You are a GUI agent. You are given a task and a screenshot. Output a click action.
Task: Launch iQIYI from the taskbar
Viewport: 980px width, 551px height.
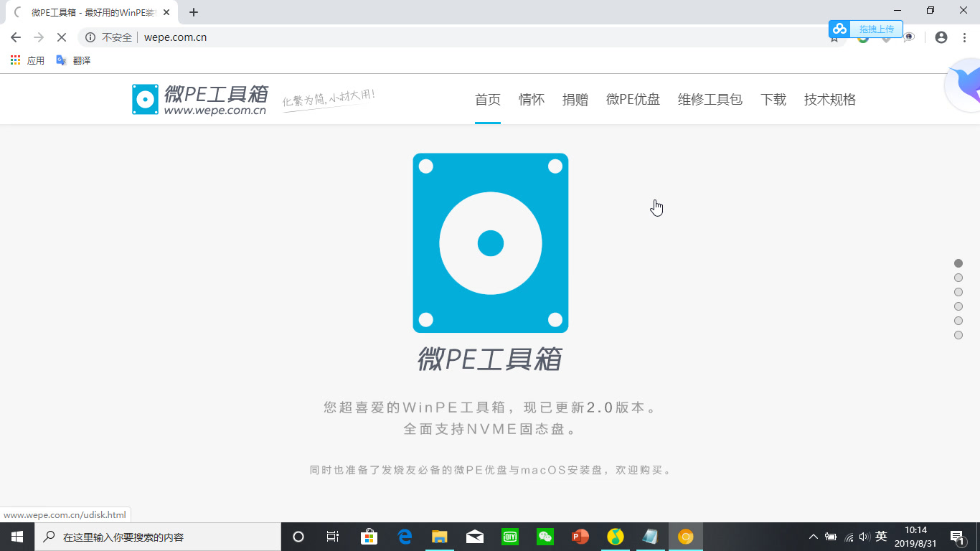pos(510,536)
